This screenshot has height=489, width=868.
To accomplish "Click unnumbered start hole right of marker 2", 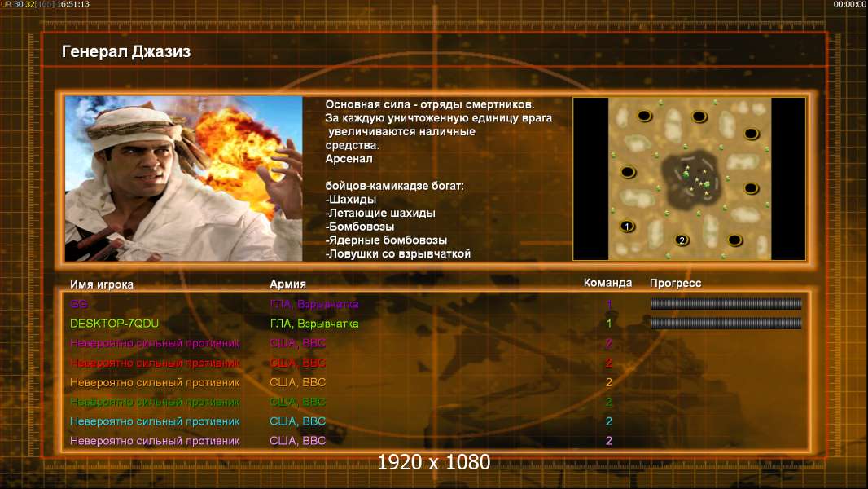I will [734, 240].
